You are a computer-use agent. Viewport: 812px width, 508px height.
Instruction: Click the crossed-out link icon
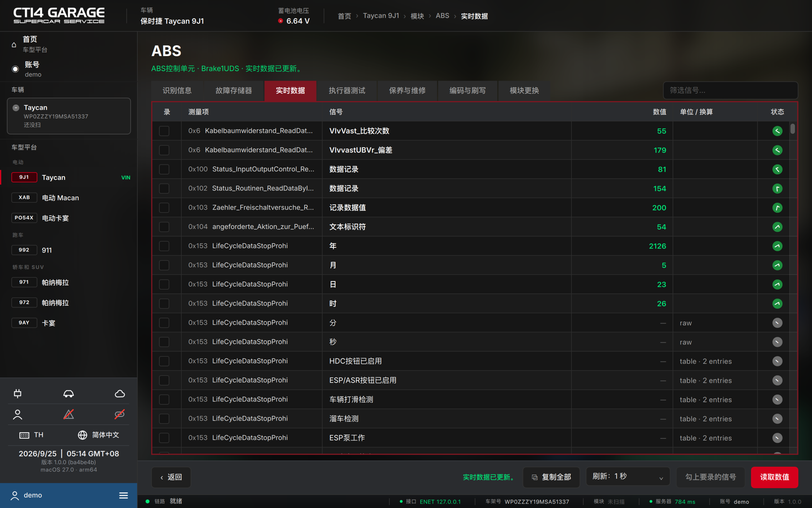pos(120,415)
